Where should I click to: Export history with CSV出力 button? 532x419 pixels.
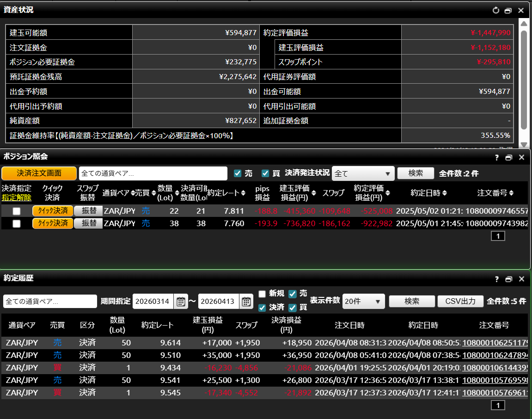click(x=460, y=302)
